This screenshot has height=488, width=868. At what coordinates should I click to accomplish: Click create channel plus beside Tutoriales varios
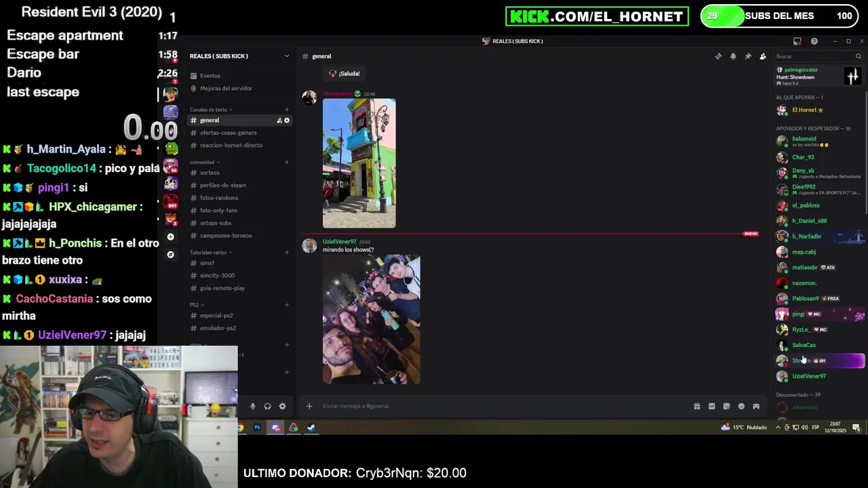(x=287, y=252)
